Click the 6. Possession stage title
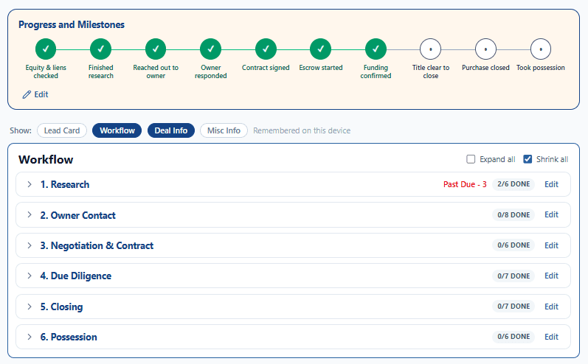The width and height of the screenshot is (588, 364). click(x=69, y=337)
